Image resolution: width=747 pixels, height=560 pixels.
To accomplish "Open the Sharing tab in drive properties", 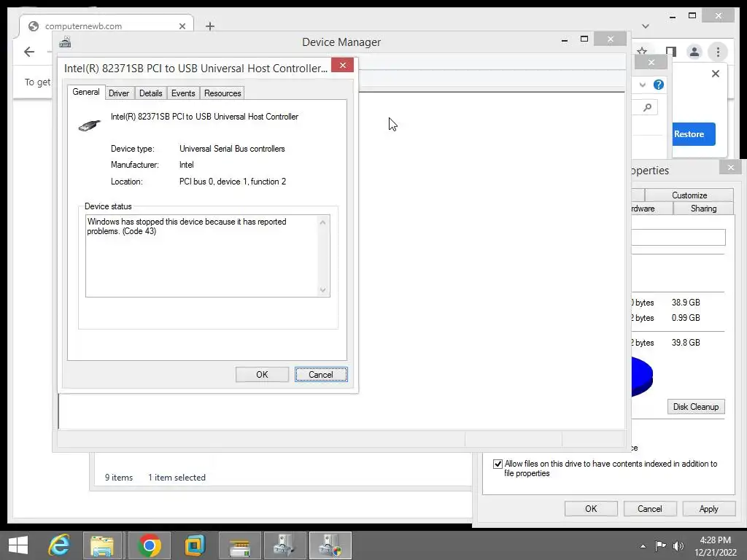I will tap(703, 209).
